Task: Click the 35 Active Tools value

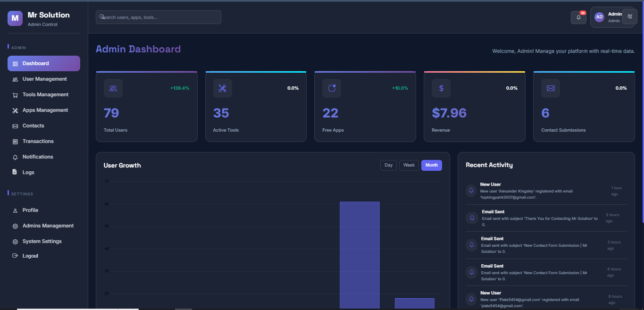Action: [x=221, y=113]
